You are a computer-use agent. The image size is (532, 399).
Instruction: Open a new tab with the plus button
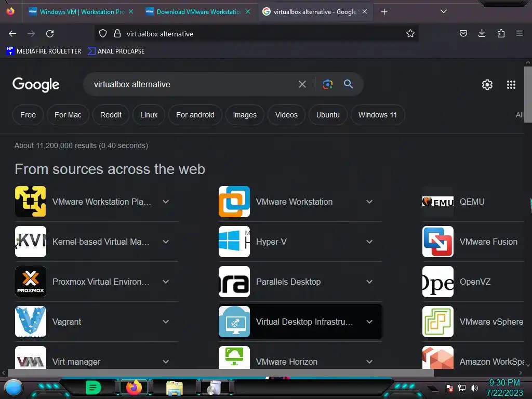(384, 12)
